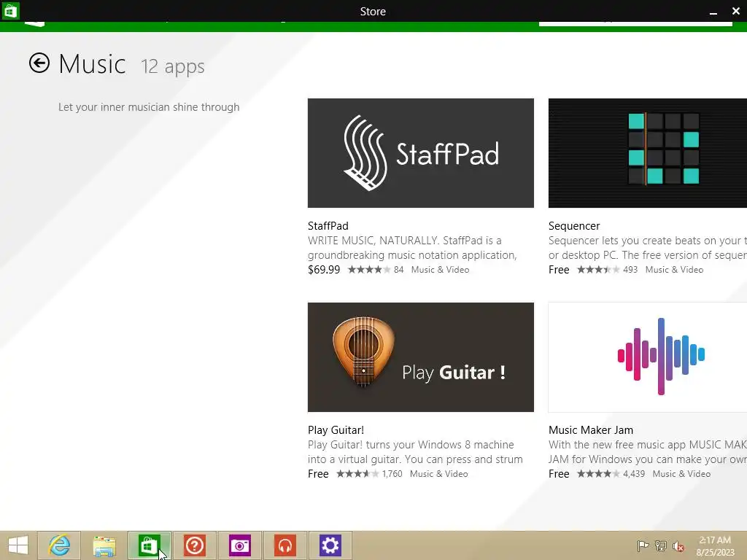Click the Sequencer star rating
747x560 pixels.
[598, 270]
